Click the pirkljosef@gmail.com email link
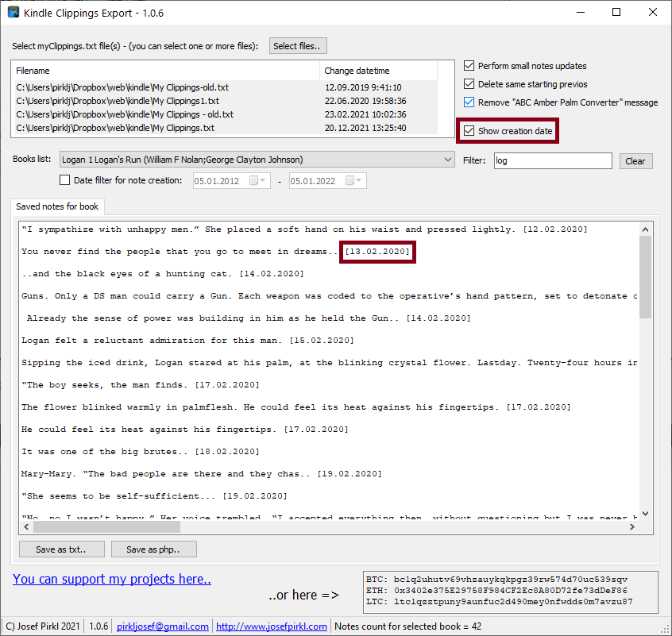The image size is (672, 636). [163, 626]
